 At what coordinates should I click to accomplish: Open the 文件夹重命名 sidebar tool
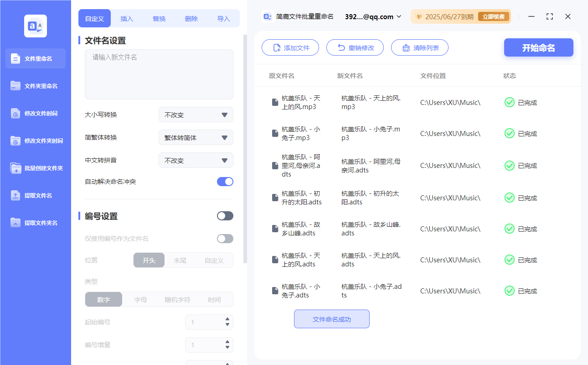(x=35, y=86)
